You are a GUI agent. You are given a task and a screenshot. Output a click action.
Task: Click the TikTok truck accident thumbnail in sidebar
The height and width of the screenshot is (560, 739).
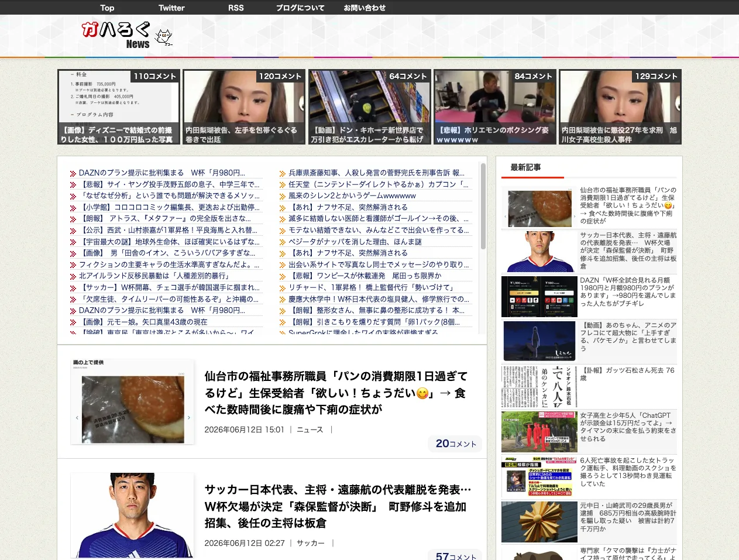click(x=539, y=477)
